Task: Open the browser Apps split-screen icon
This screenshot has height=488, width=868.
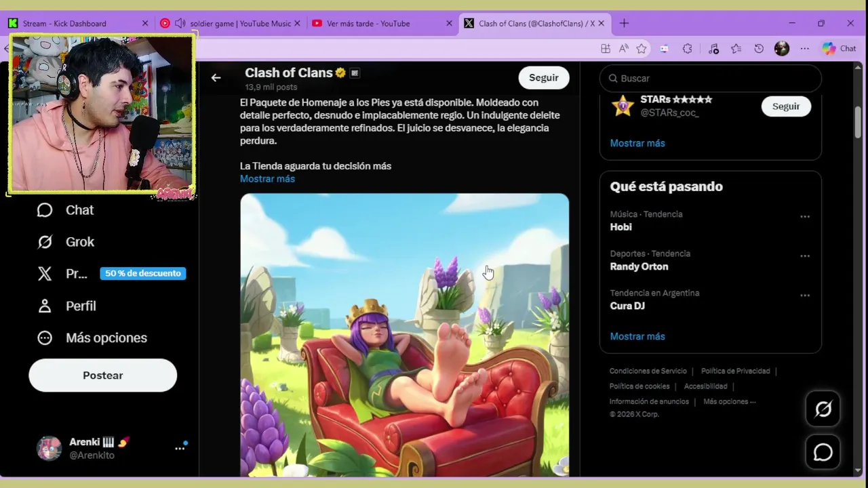Action: click(x=606, y=49)
